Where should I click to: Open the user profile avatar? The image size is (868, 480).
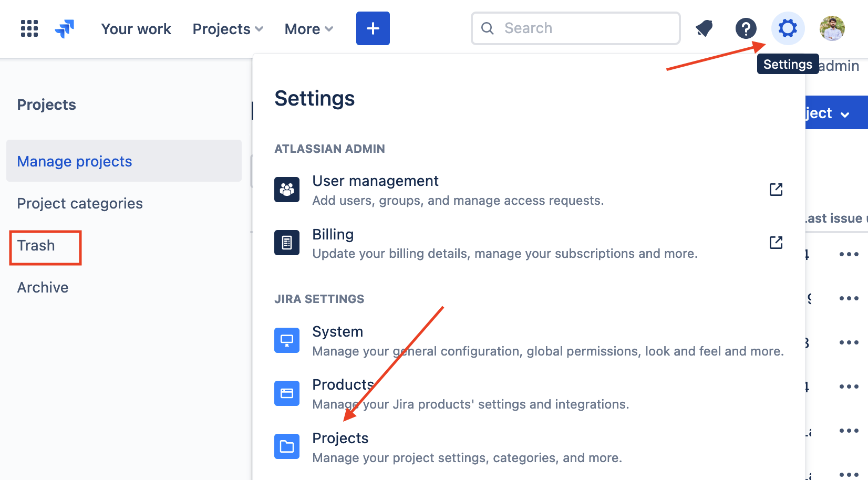pos(832,28)
